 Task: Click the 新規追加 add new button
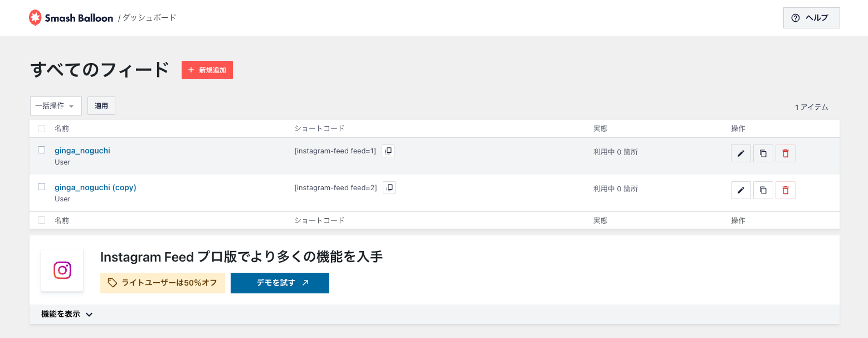[207, 70]
